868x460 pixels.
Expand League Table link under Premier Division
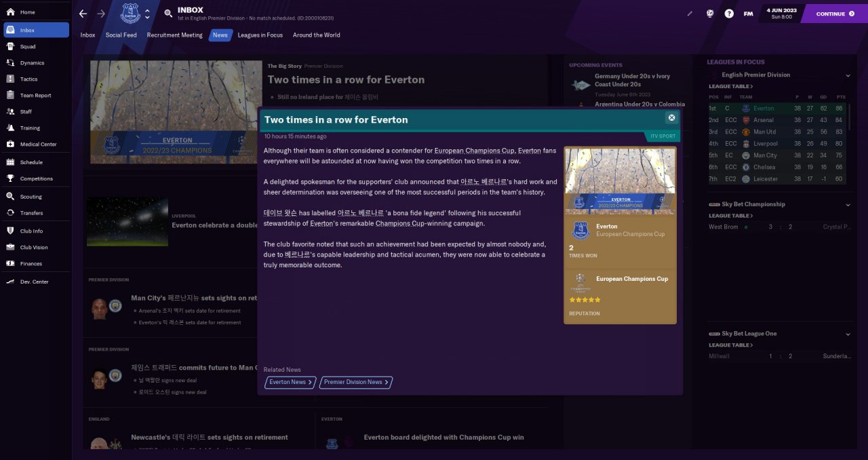coord(730,87)
